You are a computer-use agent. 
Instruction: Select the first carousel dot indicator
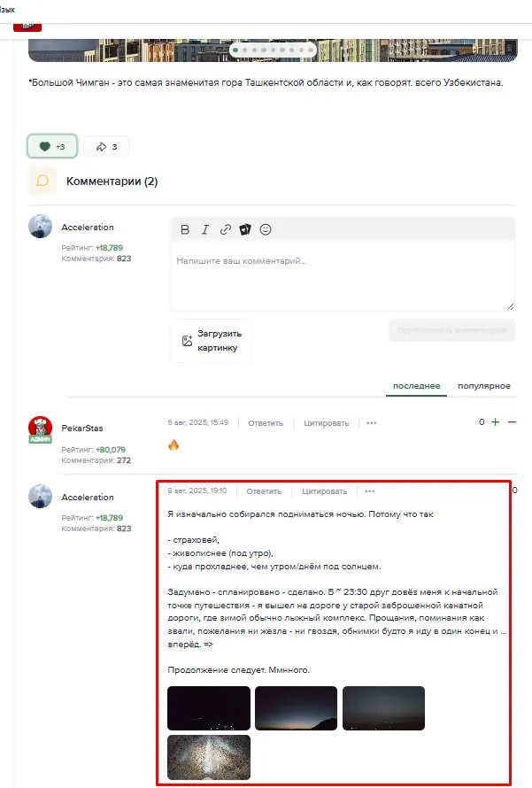pyautogui.click(x=235, y=50)
